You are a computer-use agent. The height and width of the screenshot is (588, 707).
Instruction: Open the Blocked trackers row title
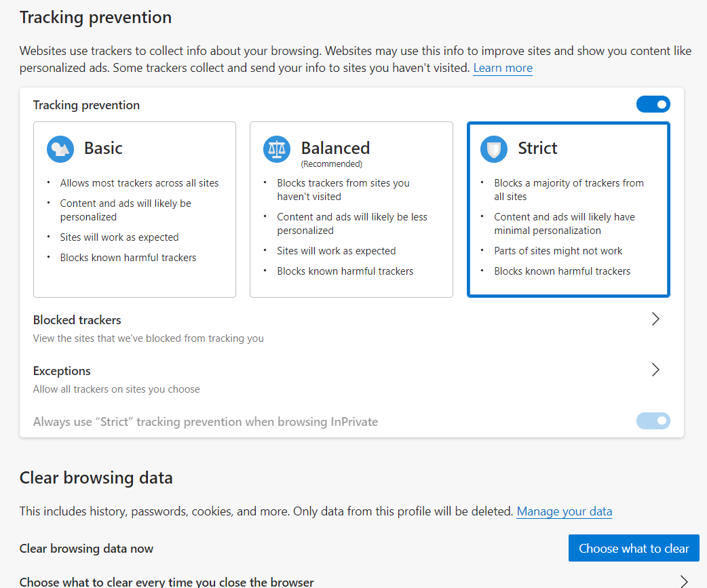(77, 320)
